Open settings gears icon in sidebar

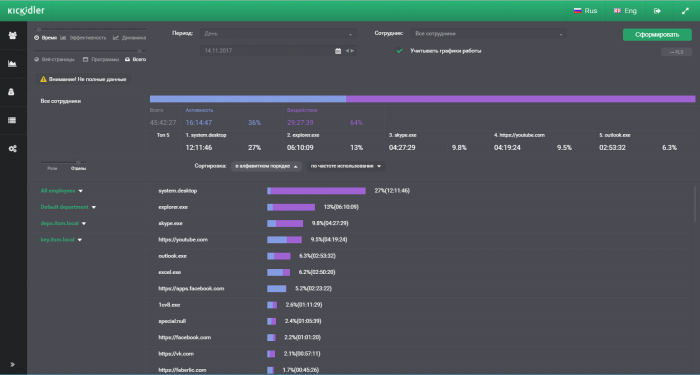(x=12, y=149)
